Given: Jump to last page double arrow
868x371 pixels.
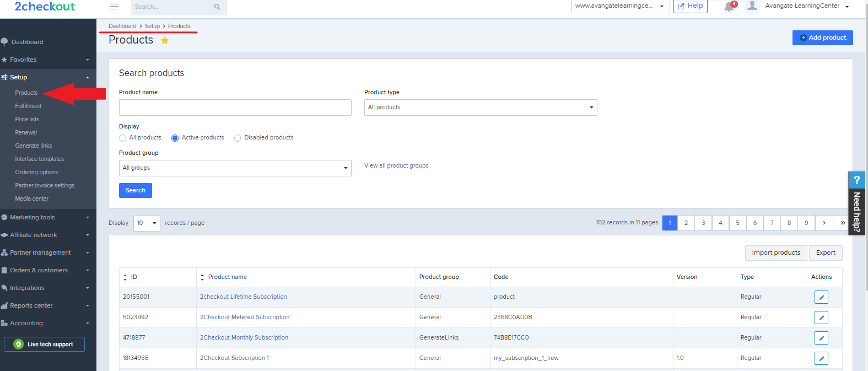Looking at the screenshot, I should pyautogui.click(x=842, y=223).
